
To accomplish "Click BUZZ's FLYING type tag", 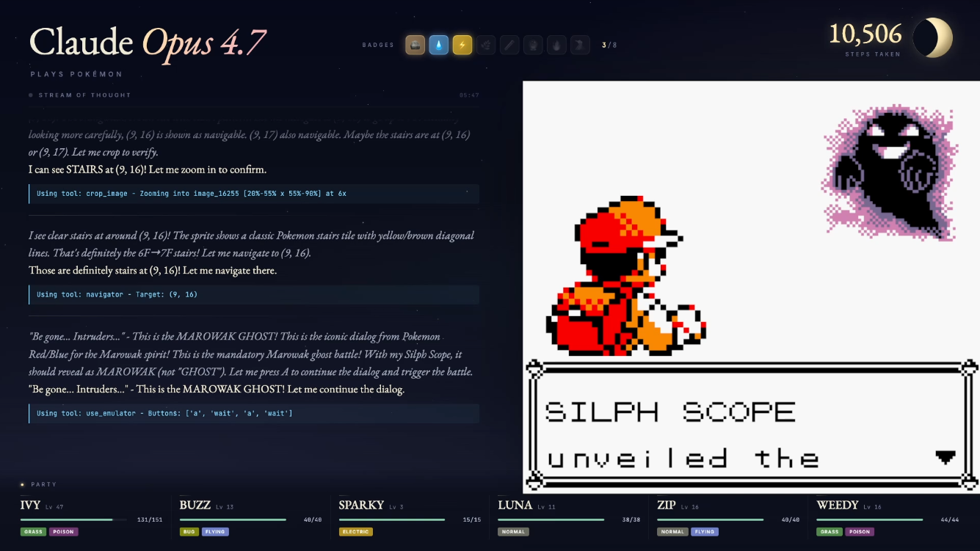I will coord(215,532).
